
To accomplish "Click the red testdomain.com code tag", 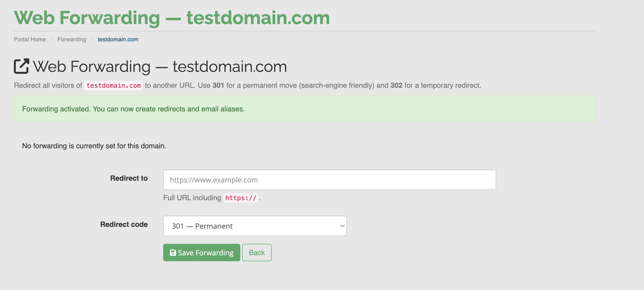I will [x=114, y=85].
